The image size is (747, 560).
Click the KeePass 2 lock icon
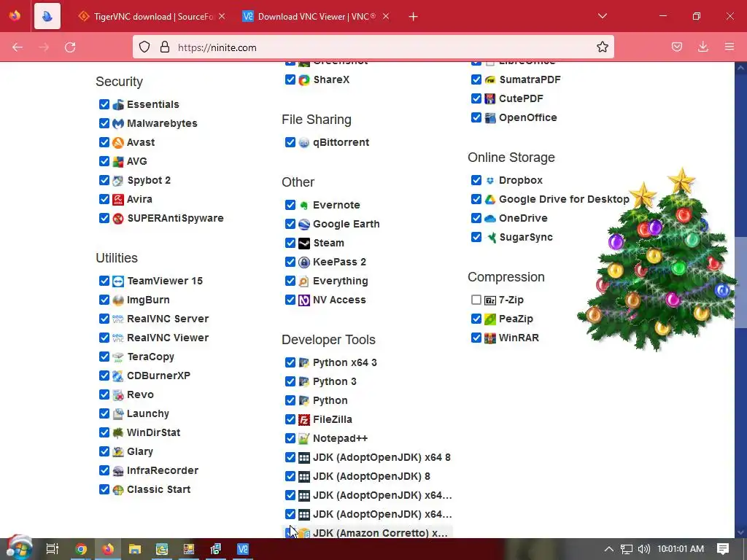pos(304,262)
